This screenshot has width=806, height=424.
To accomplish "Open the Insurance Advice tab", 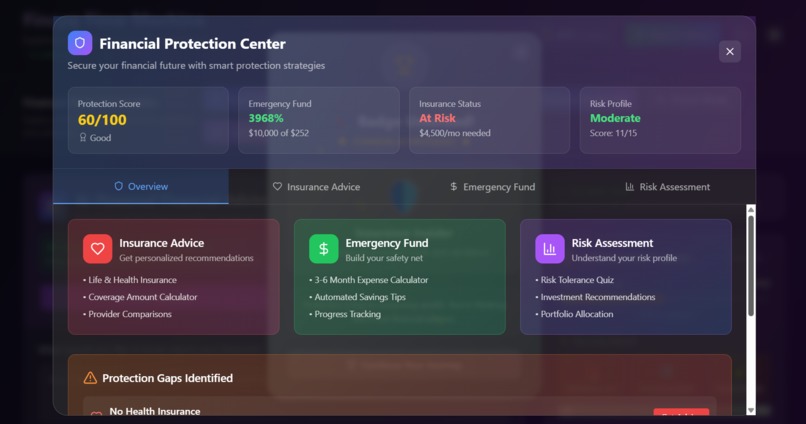I will pyautogui.click(x=316, y=187).
